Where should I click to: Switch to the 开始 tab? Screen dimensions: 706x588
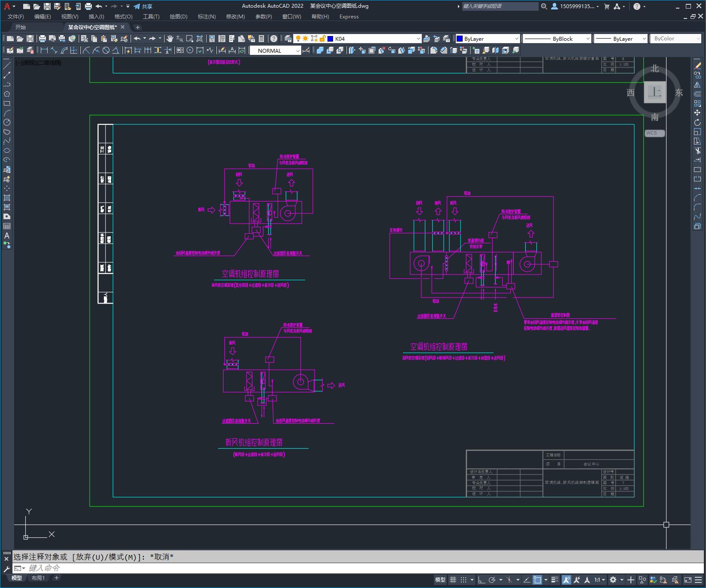pos(21,27)
